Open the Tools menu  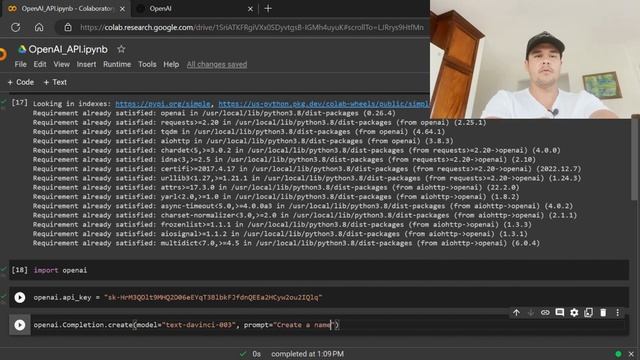coord(147,64)
